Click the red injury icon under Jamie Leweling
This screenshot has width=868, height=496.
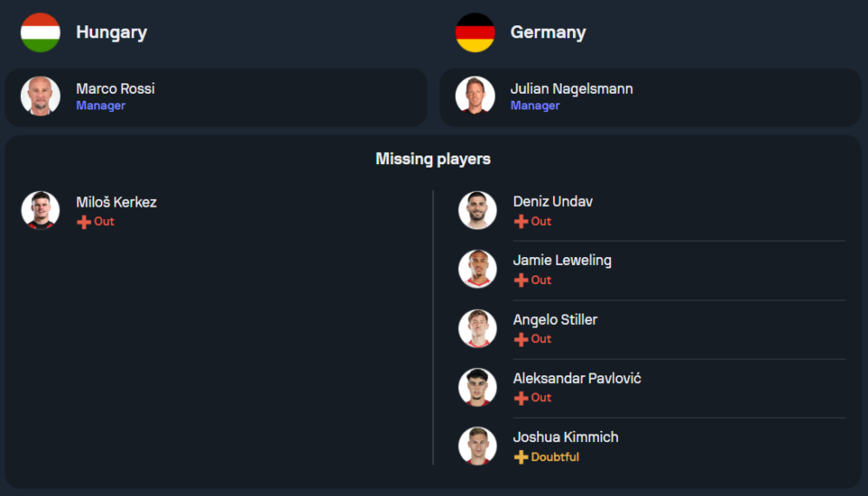tap(521, 281)
